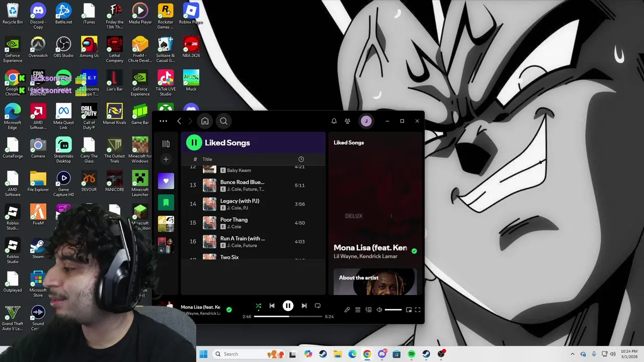Sort the song list by Title column header

tap(207, 159)
